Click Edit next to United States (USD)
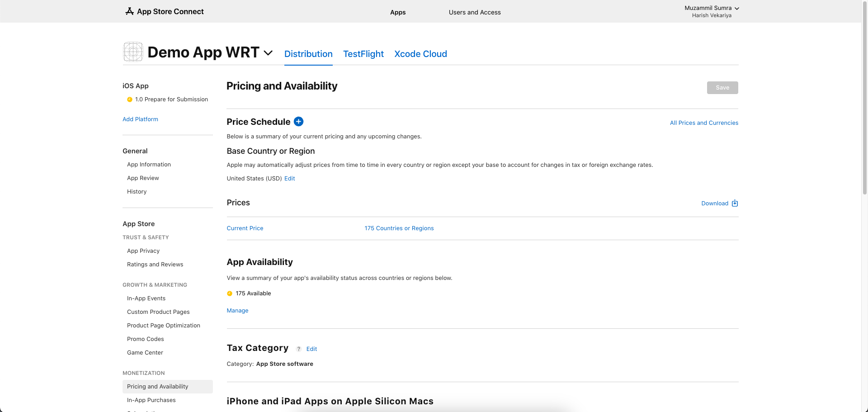This screenshot has width=868, height=412. [x=290, y=179]
